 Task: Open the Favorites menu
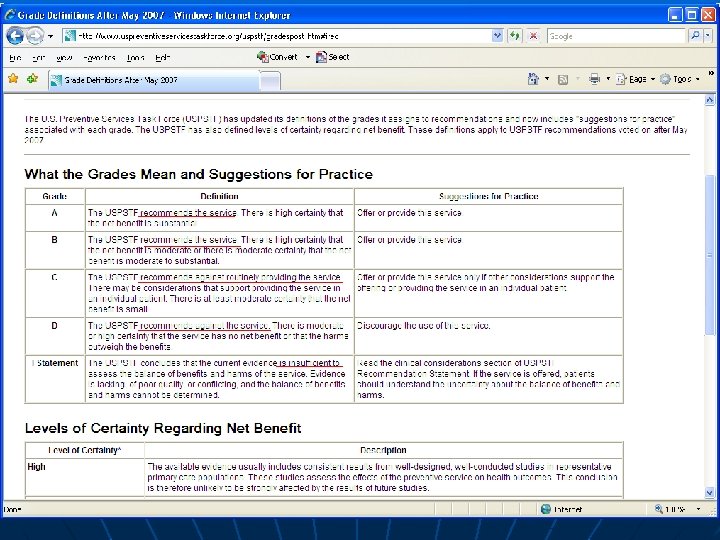tap(99, 58)
